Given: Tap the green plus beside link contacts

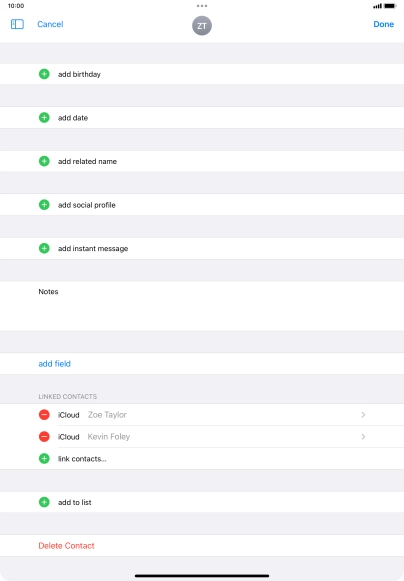Looking at the screenshot, I should pos(44,459).
